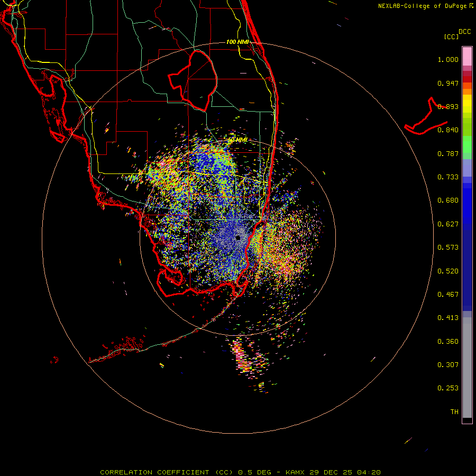476x476 pixels.
Task: Click the 0.467 scale value
Action: (x=448, y=295)
